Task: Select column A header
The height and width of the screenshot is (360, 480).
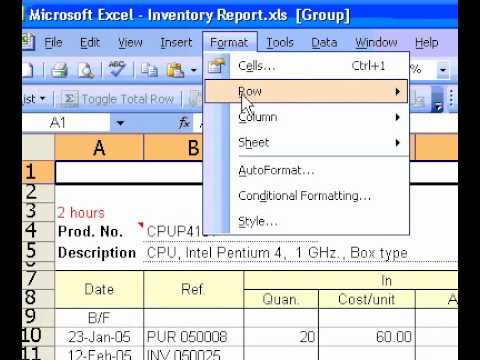Action: 99,147
